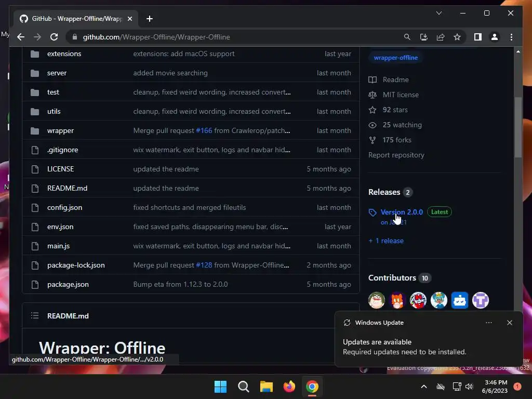The width and height of the screenshot is (532, 399).
Task: Open volume control in system tray
Action: [x=469, y=387]
